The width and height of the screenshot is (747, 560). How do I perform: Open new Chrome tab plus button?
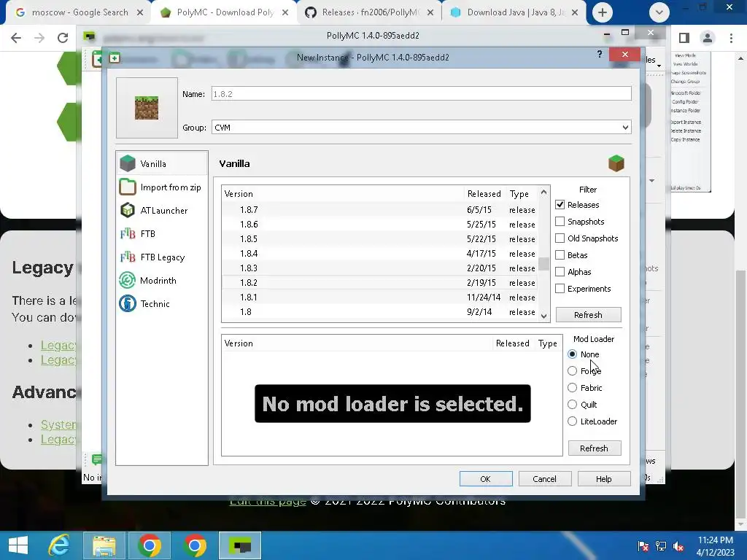(602, 12)
